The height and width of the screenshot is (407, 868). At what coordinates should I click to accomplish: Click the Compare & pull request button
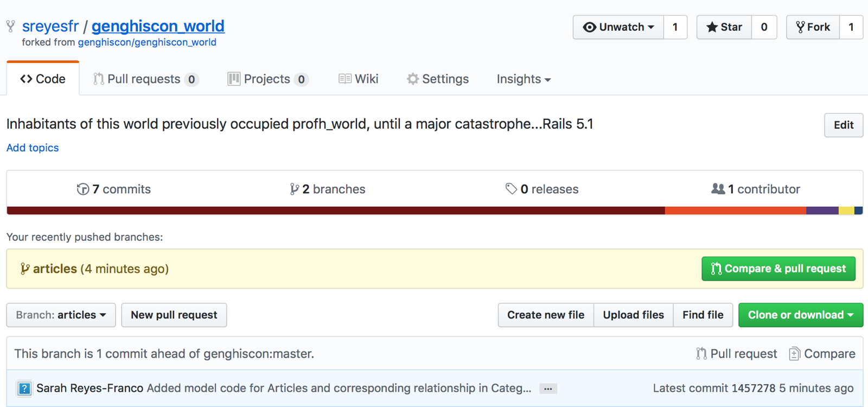(778, 269)
